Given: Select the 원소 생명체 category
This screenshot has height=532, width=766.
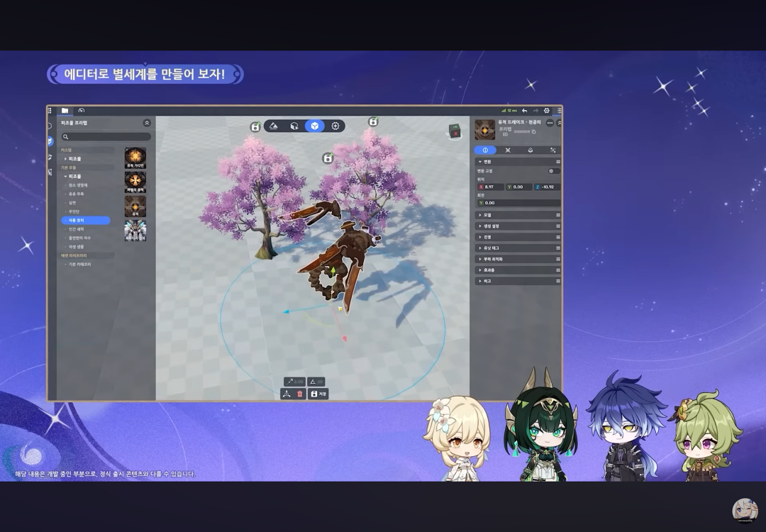Looking at the screenshot, I should point(78,185).
